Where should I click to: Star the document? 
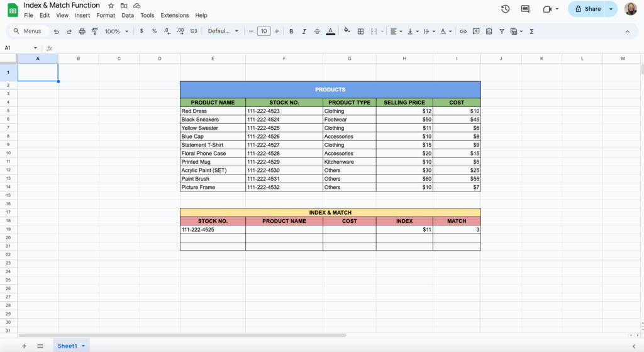[111, 6]
